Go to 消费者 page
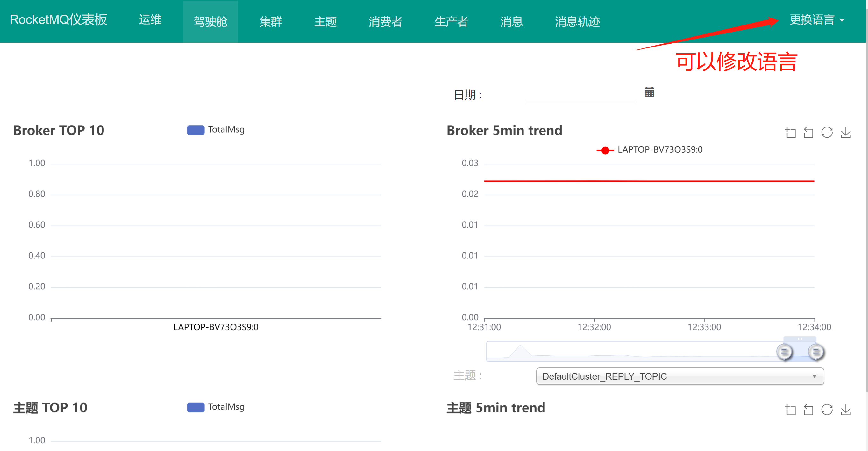 pyautogui.click(x=385, y=22)
